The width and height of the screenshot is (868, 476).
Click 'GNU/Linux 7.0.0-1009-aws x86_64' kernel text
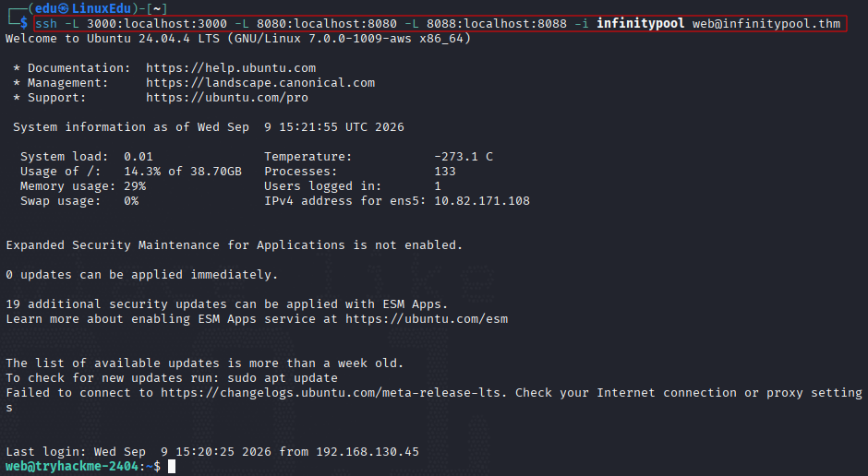click(349, 39)
